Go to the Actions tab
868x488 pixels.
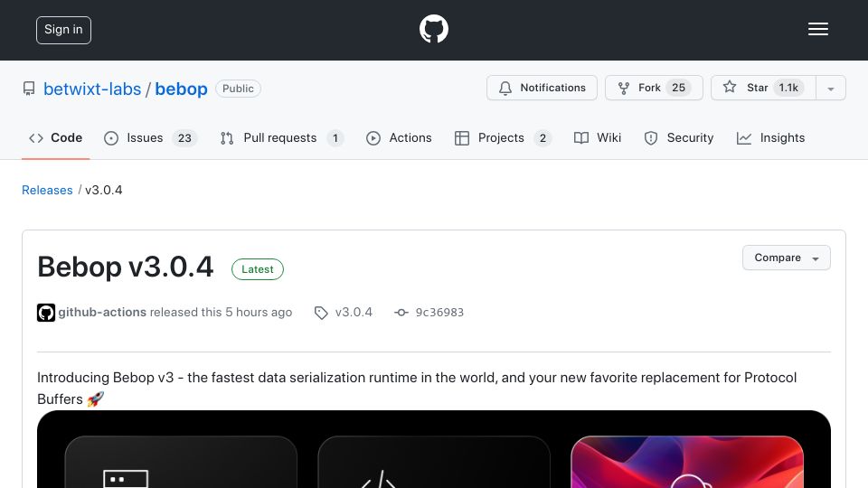pos(399,137)
